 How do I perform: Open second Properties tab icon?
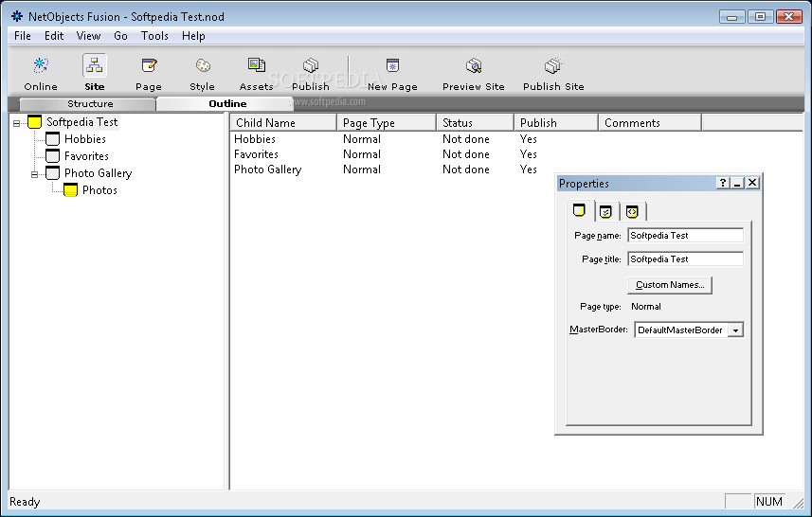click(605, 211)
